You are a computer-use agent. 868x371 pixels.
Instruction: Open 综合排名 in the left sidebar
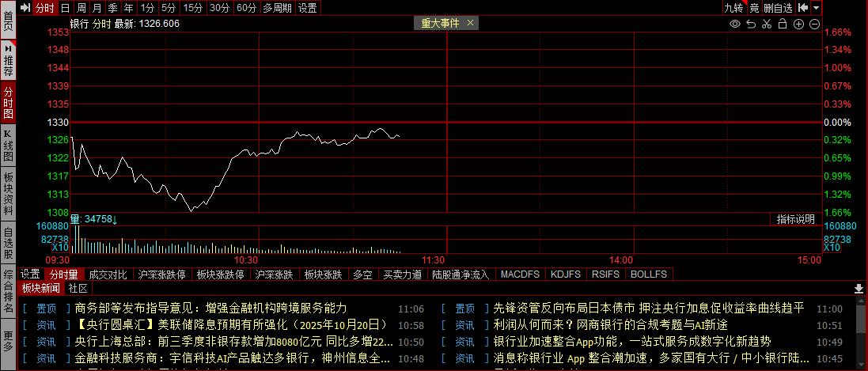tap(8, 292)
